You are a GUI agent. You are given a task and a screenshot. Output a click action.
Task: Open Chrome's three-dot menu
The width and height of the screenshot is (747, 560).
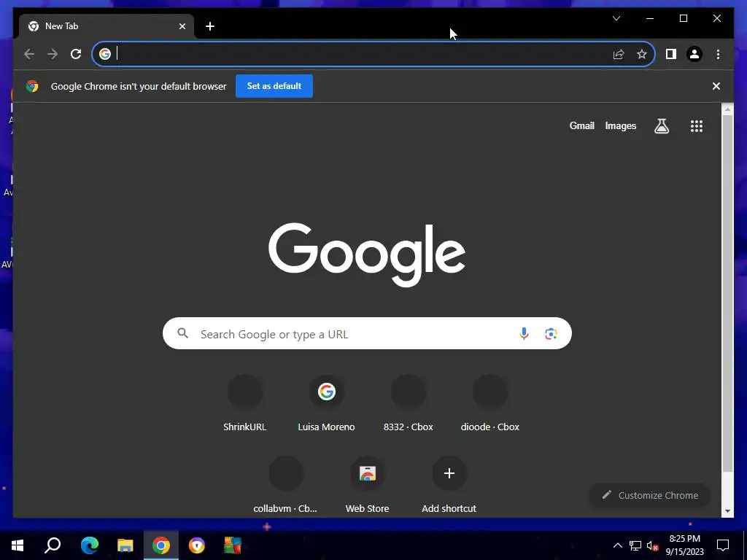coord(718,54)
